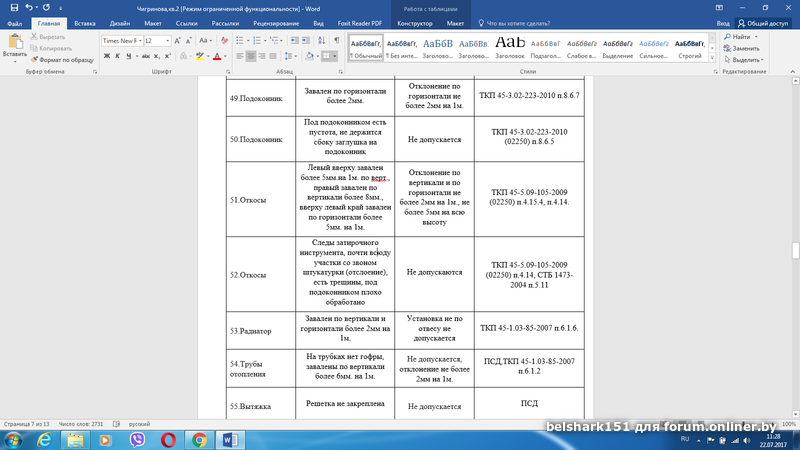The height and width of the screenshot is (450, 800).
Task: Select the Обычный style
Action: click(366, 47)
